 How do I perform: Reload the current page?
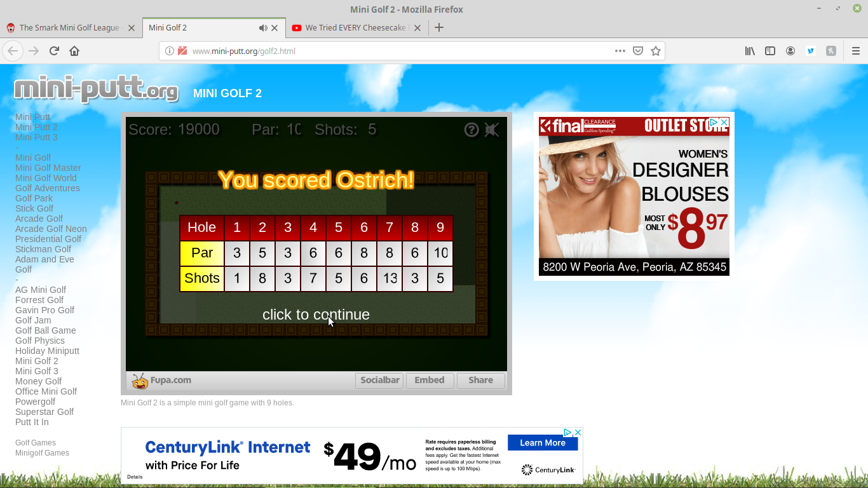54,51
